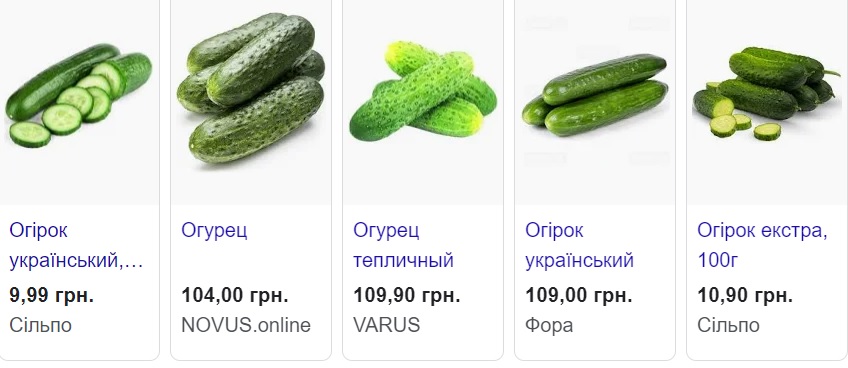Open the Фора store label
The image size is (848, 368).
(x=549, y=325)
